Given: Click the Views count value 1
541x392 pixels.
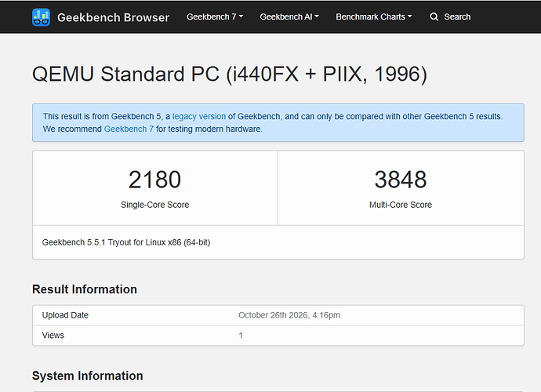Looking at the screenshot, I should pyautogui.click(x=241, y=336).
